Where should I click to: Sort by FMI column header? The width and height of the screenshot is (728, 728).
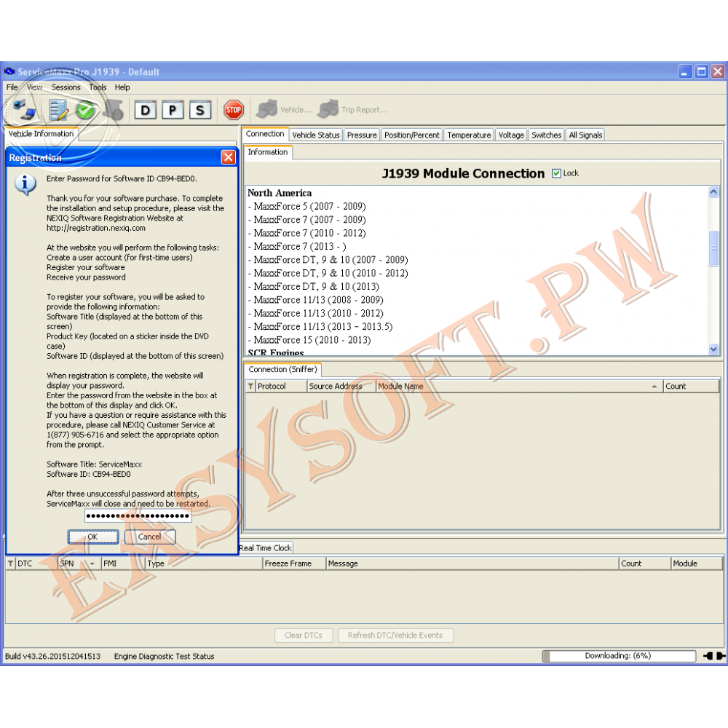point(123,563)
